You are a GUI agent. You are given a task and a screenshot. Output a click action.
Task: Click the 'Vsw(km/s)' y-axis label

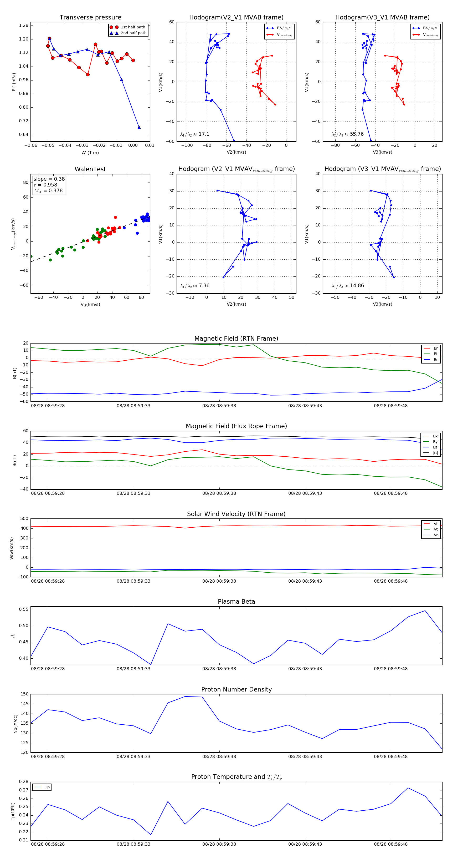[12, 548]
